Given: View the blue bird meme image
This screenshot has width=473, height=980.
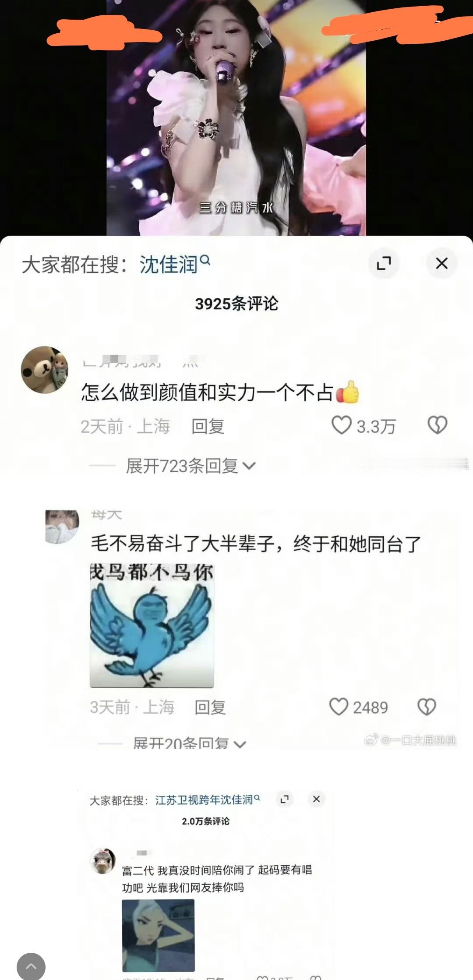Looking at the screenshot, I should click(x=152, y=625).
